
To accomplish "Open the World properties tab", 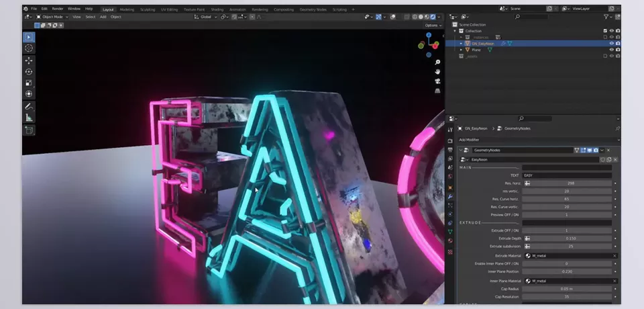I will 450,176.
